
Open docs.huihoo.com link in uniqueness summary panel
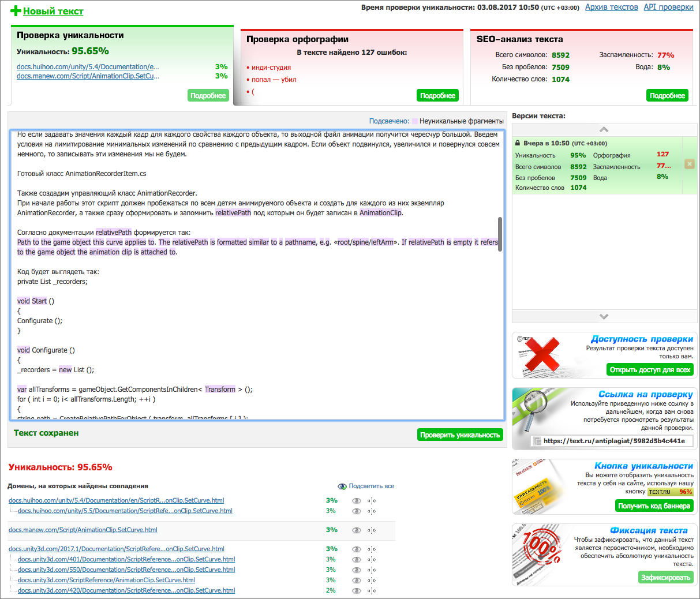(88, 67)
